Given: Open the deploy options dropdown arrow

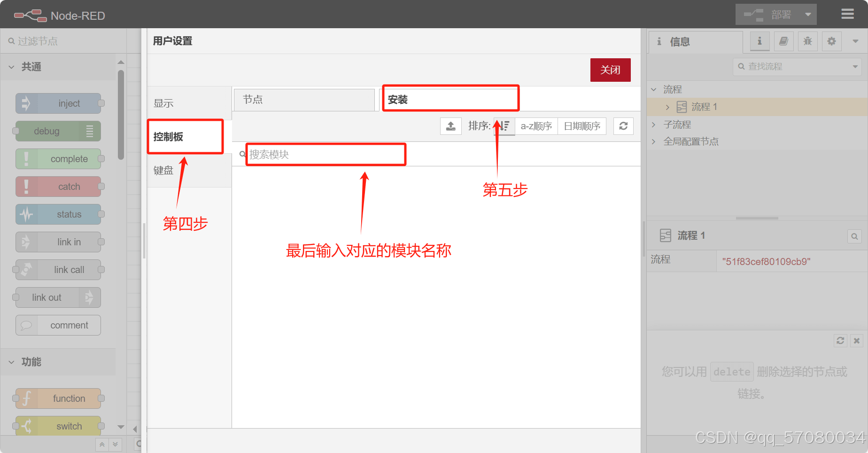Looking at the screenshot, I should click(x=808, y=15).
